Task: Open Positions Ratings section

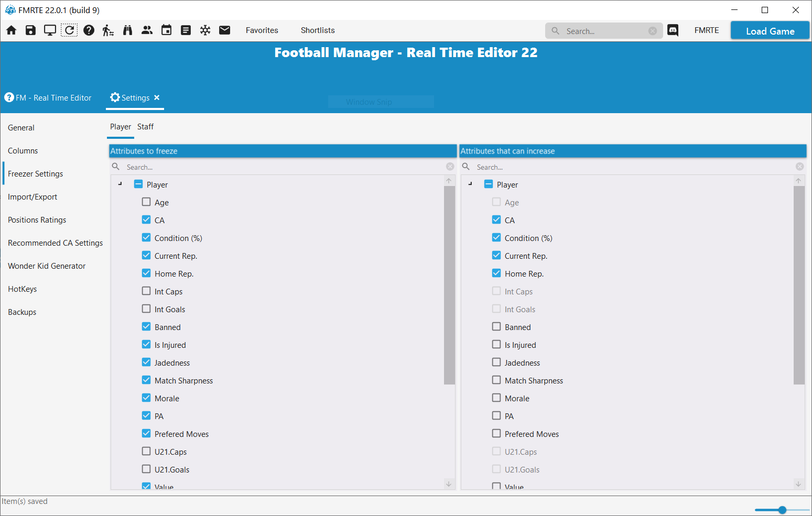Action: [37, 220]
